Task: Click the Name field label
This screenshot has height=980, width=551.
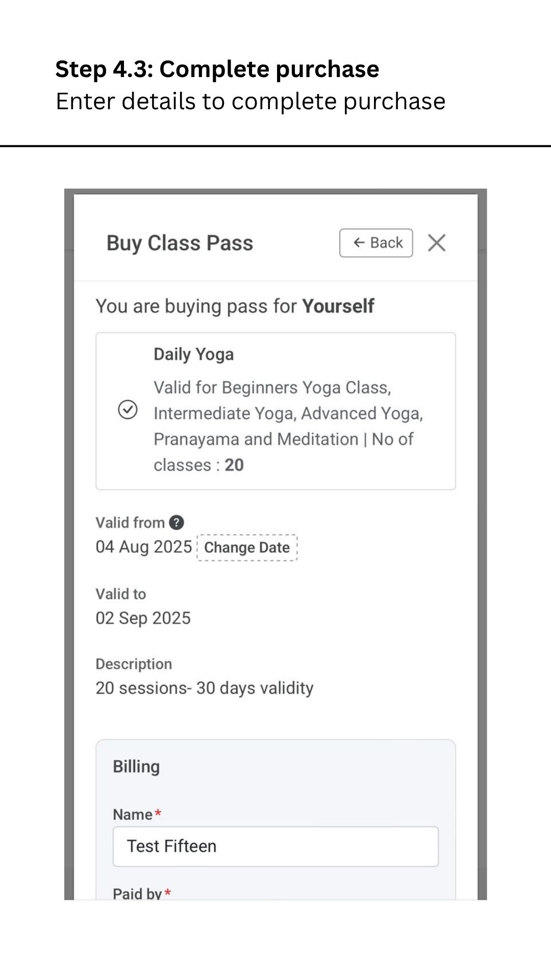Action: 133,814
